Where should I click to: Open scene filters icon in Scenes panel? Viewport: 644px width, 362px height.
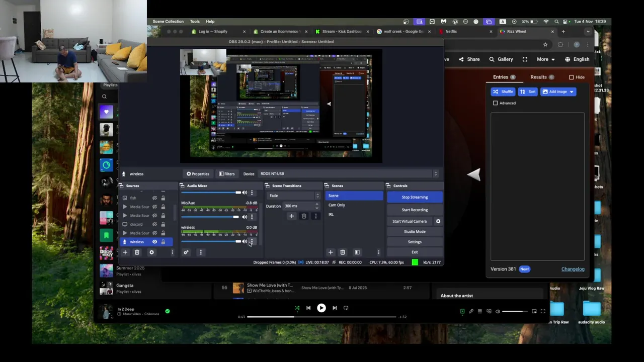(357, 252)
